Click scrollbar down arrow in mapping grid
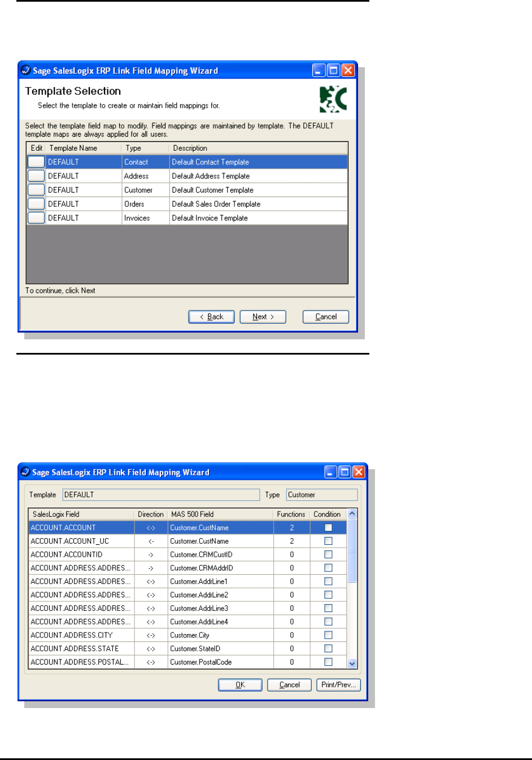This screenshot has width=532, height=760. pos(352,664)
